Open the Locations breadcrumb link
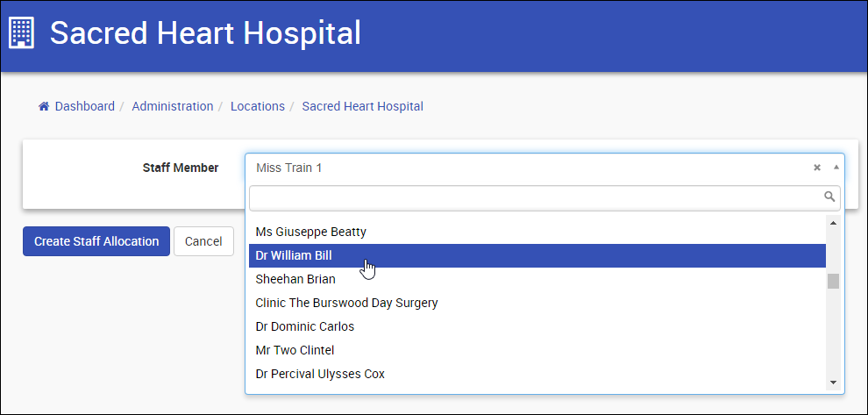 click(x=258, y=106)
